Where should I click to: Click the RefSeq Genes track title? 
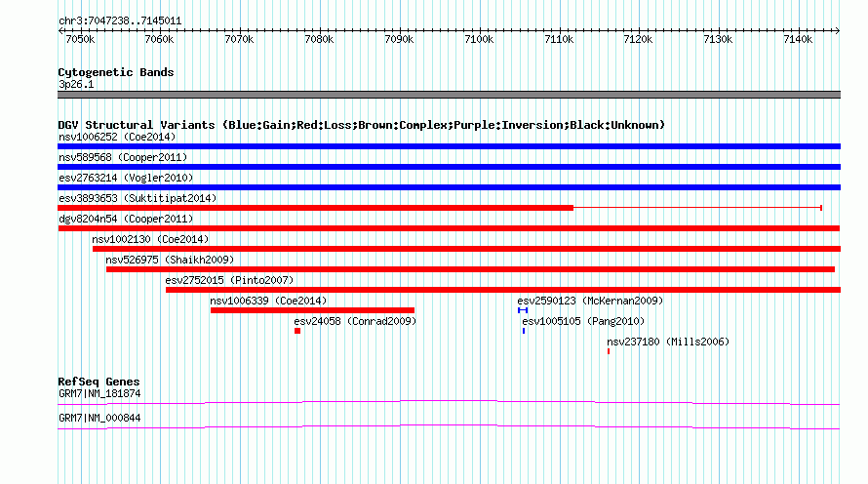tap(99, 382)
